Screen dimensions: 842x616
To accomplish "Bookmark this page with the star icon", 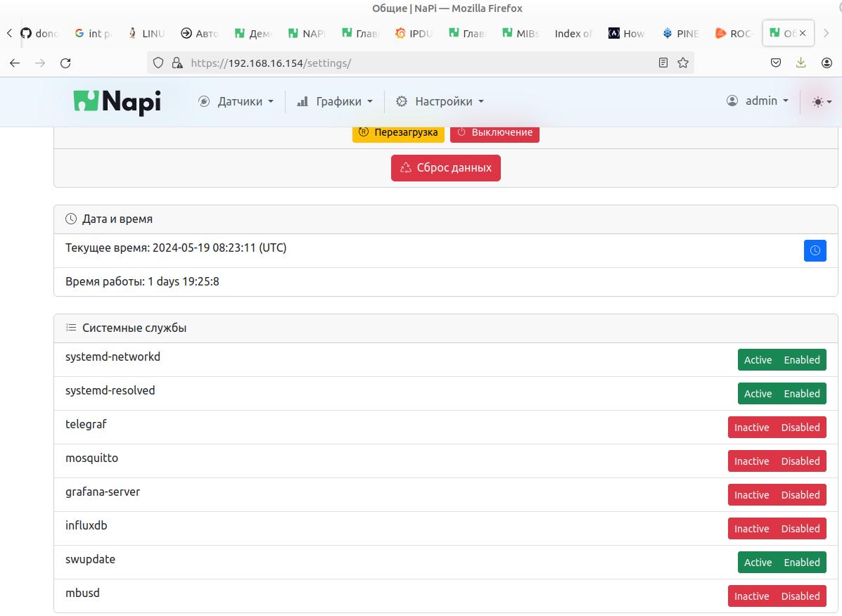I will coord(682,63).
